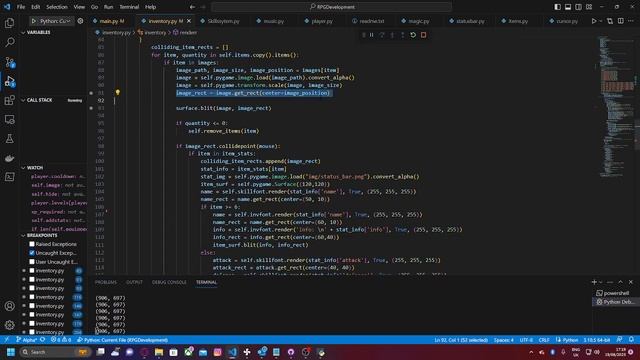Enable User Uncaught Exceptions breakpoint

coord(32,262)
